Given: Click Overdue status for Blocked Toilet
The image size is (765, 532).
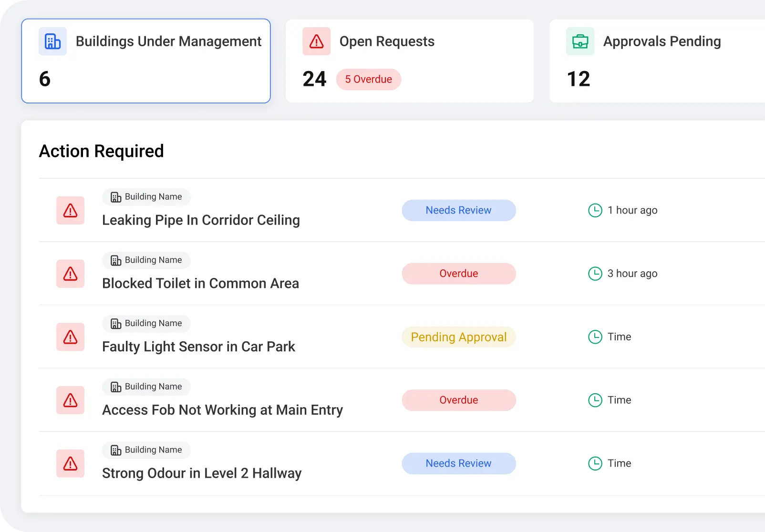Looking at the screenshot, I should 458,274.
